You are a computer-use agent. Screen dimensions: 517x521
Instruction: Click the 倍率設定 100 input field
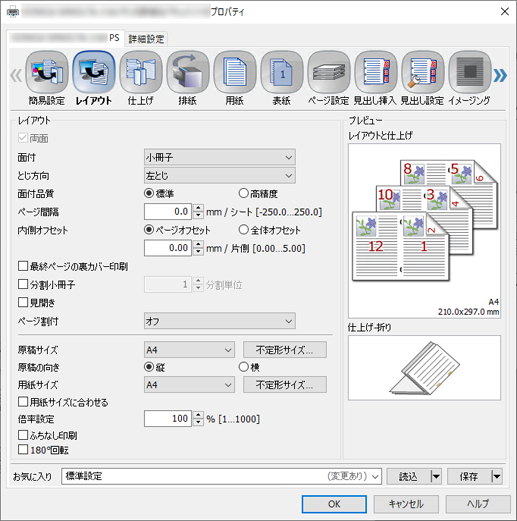coord(168,418)
